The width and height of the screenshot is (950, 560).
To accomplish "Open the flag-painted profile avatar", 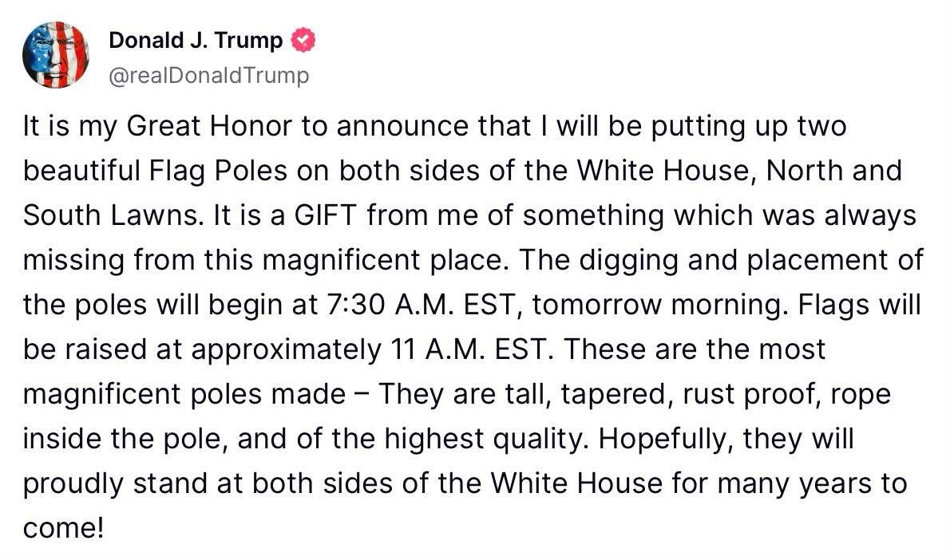I will tap(56, 55).
